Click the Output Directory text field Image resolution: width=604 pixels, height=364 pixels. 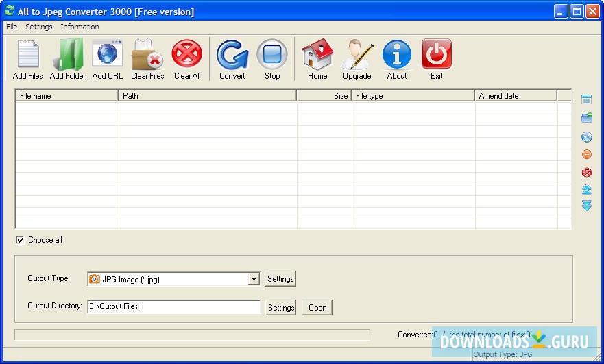click(174, 306)
